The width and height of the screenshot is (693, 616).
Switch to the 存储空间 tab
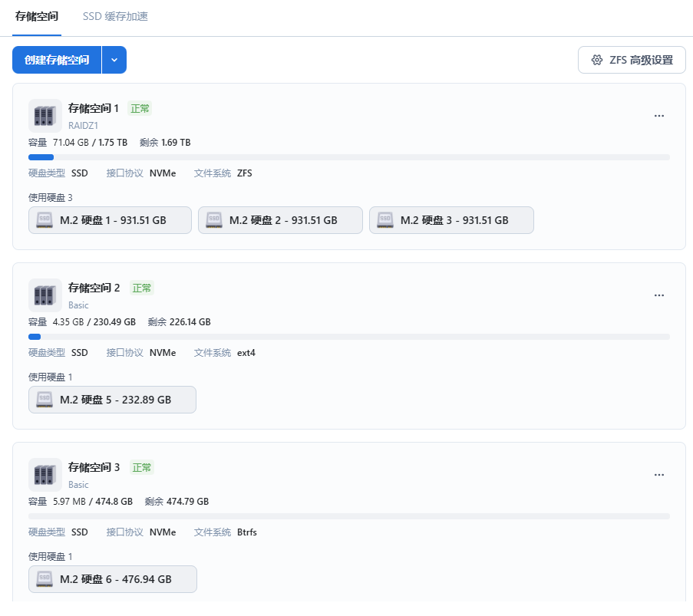pyautogui.click(x=37, y=16)
